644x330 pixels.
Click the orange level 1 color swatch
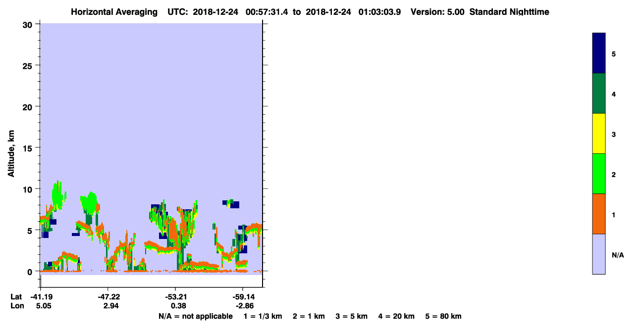point(599,214)
